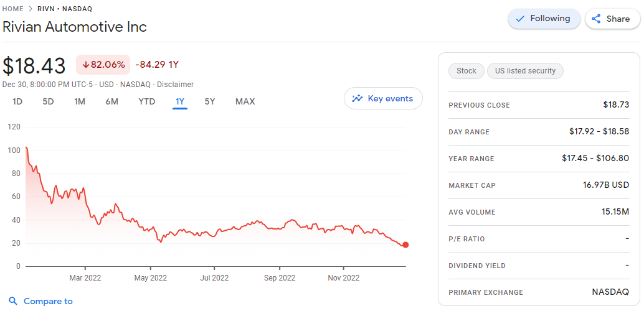Click the Compare to search icon

click(13, 301)
